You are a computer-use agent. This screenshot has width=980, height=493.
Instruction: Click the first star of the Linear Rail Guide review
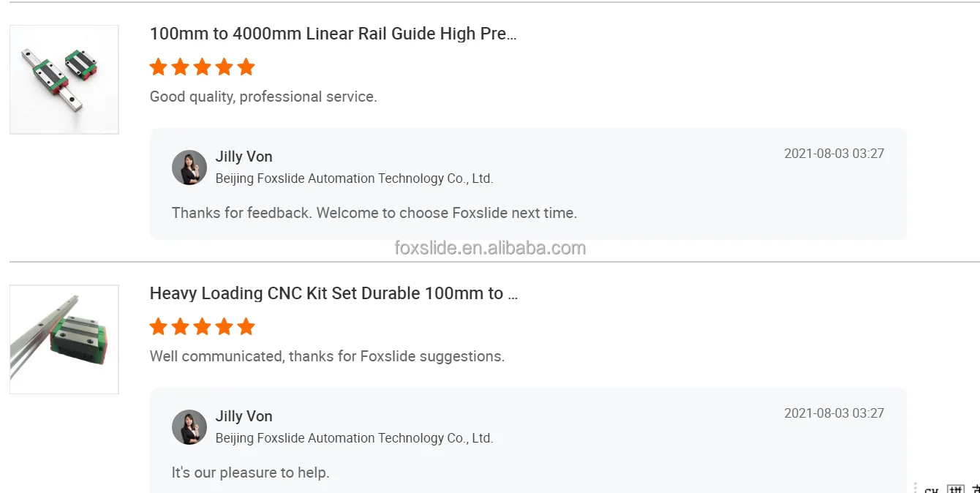(x=158, y=67)
